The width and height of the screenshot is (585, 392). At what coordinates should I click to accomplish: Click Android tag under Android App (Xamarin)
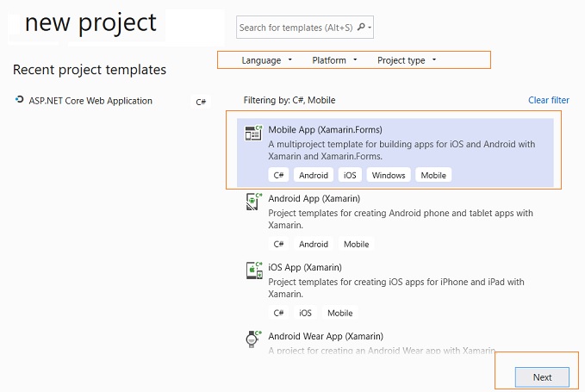pyautogui.click(x=314, y=245)
